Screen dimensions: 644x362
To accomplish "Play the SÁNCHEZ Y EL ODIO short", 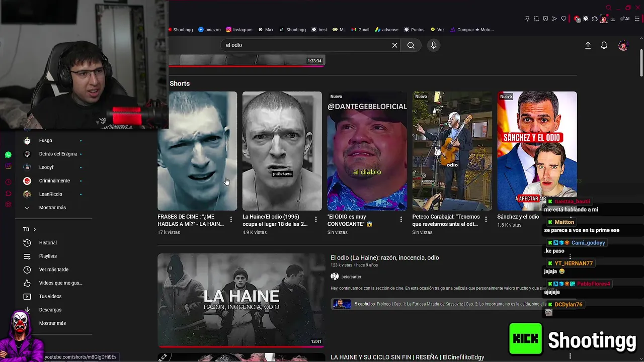I will [537, 151].
